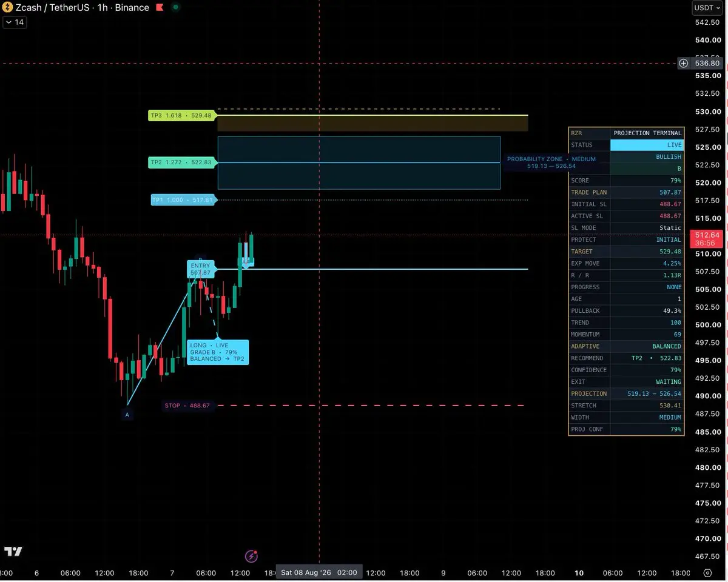Click the 512.64 current price label
The image size is (728, 582).
tap(707, 239)
